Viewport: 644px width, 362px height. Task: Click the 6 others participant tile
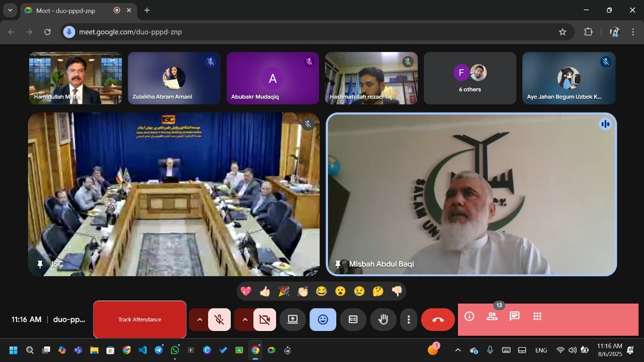pyautogui.click(x=470, y=78)
